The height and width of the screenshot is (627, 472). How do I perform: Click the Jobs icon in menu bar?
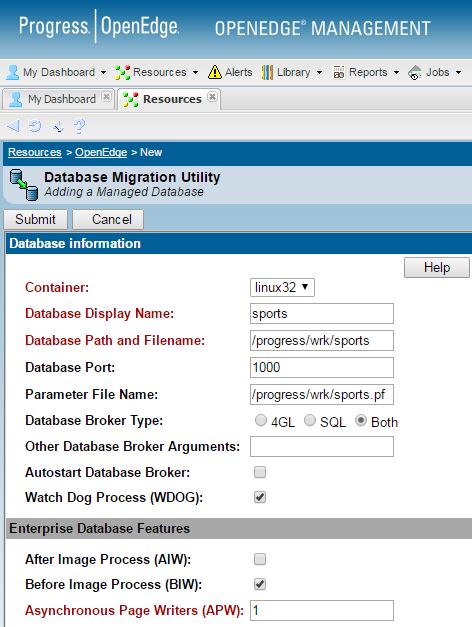415,72
